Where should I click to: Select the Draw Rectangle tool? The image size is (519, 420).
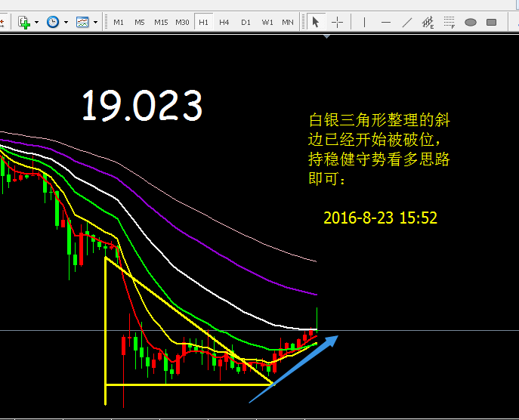492,23
